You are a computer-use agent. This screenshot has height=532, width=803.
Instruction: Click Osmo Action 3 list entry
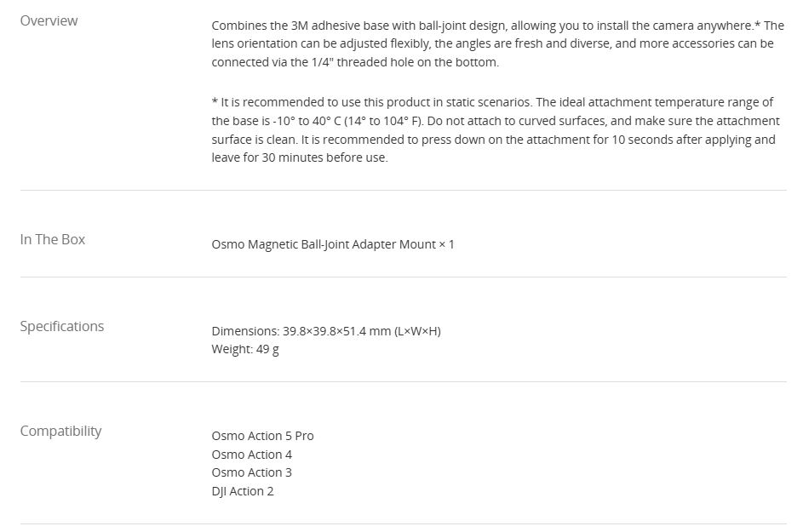251,472
